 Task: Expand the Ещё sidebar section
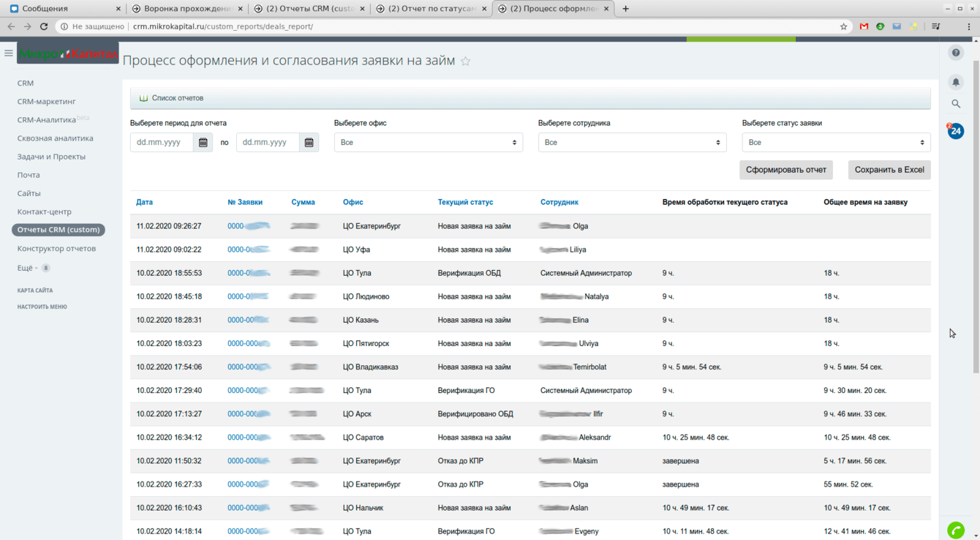pyautogui.click(x=33, y=268)
